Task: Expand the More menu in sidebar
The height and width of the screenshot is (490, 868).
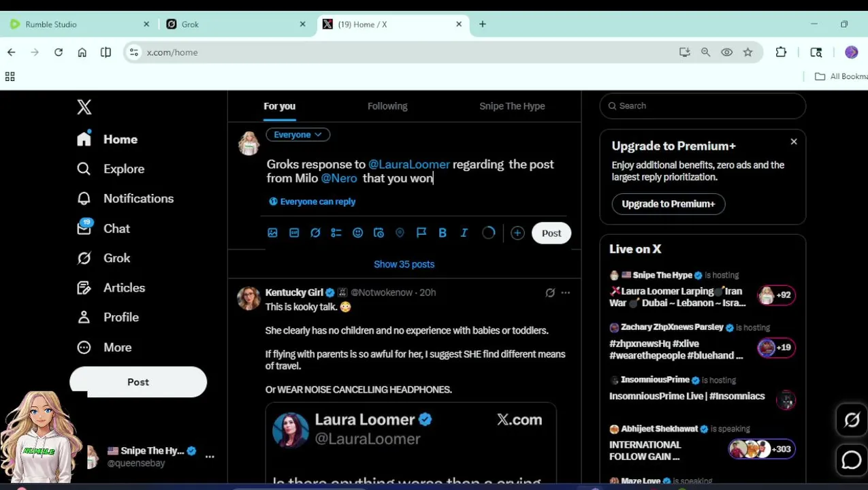Action: tap(104, 347)
